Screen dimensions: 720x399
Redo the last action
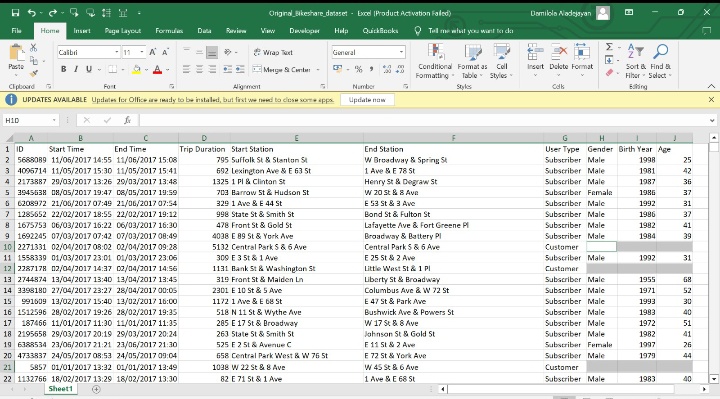52,13
